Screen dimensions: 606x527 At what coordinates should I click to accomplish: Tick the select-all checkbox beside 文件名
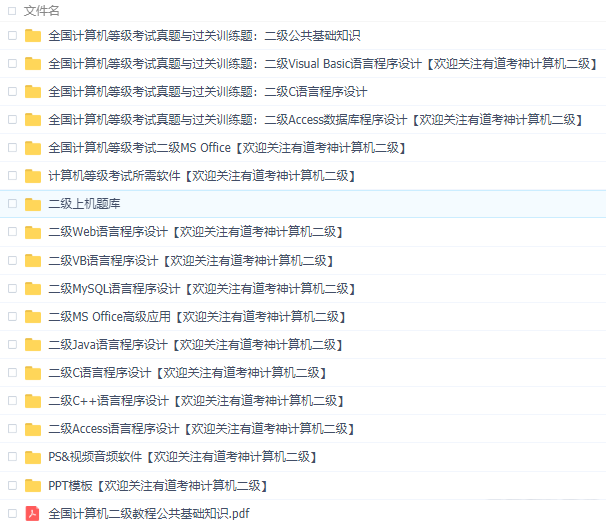(12, 11)
